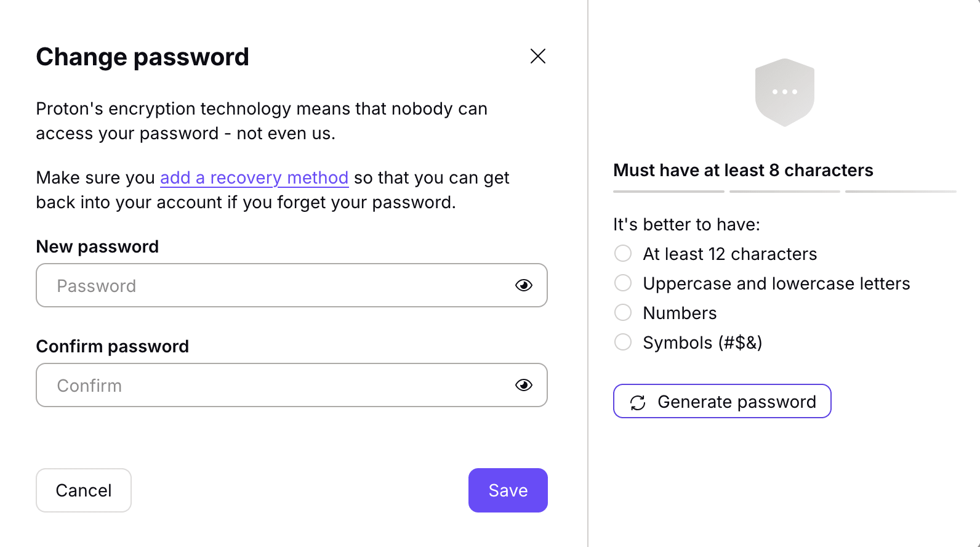Click the "New password" field label

click(97, 246)
